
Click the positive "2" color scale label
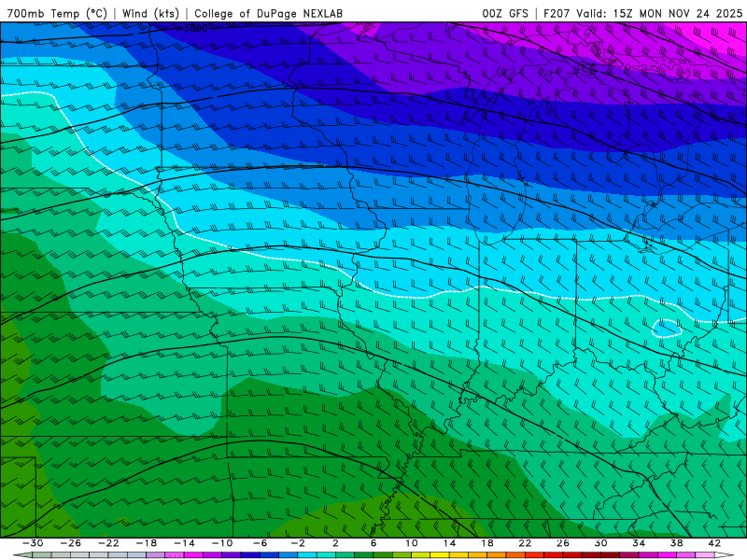(335, 543)
